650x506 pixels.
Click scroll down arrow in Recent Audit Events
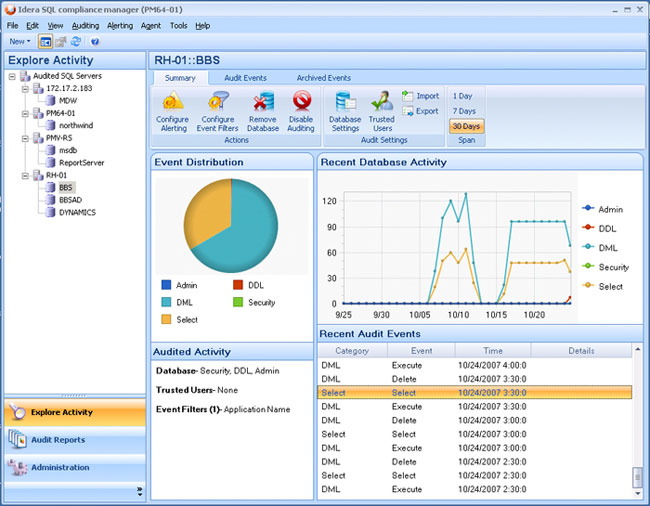tap(638, 493)
